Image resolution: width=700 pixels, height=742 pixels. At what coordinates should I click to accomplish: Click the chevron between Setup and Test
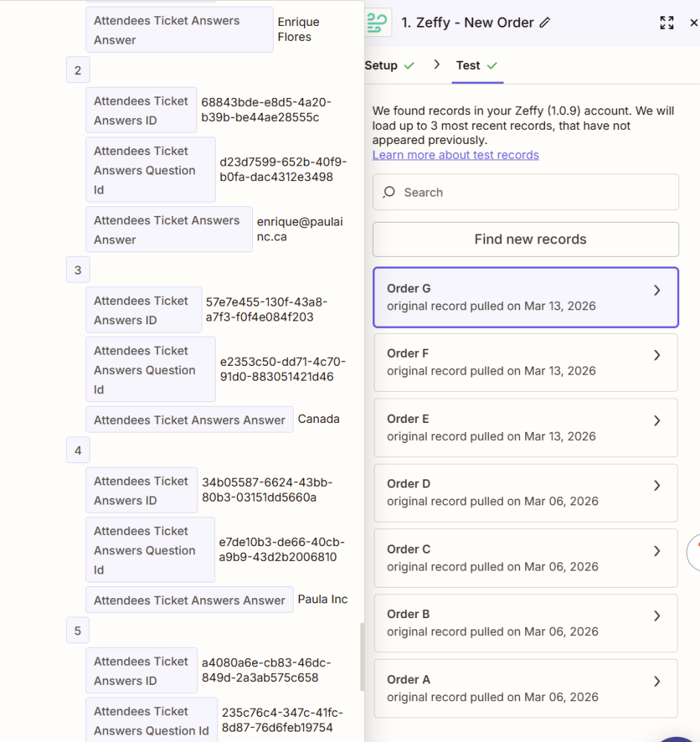(x=437, y=65)
